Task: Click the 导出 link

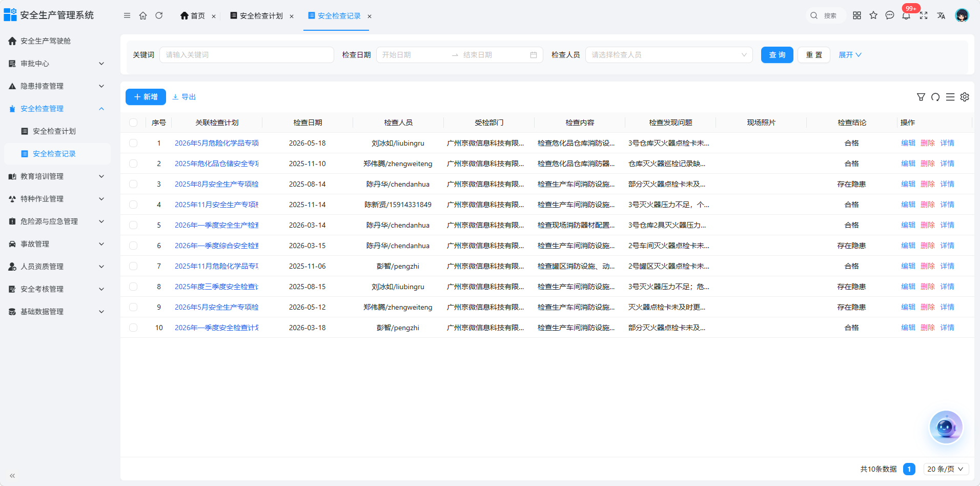Action: [184, 97]
